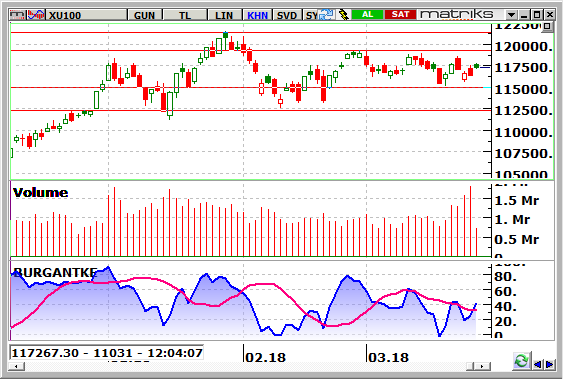Click the blue next arrow icon
The image size is (564, 379).
tap(549, 365)
